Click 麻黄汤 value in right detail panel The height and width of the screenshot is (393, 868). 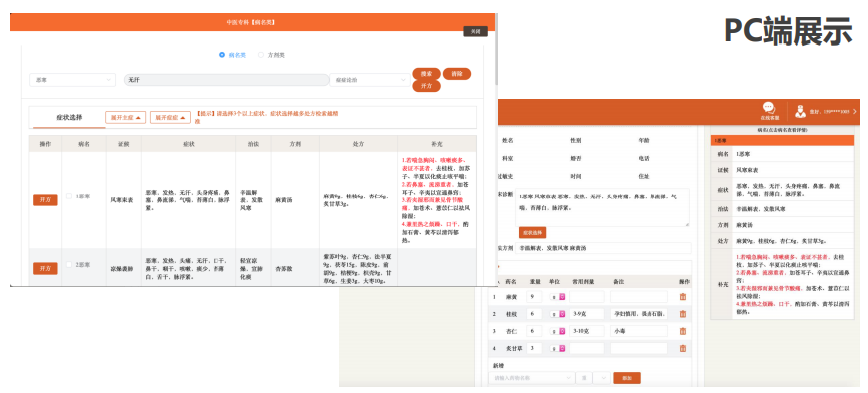pyautogui.click(x=744, y=225)
